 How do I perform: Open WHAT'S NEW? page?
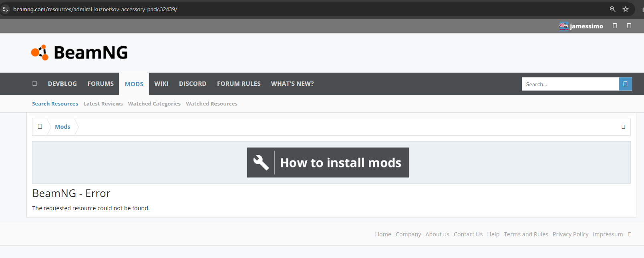(x=292, y=84)
